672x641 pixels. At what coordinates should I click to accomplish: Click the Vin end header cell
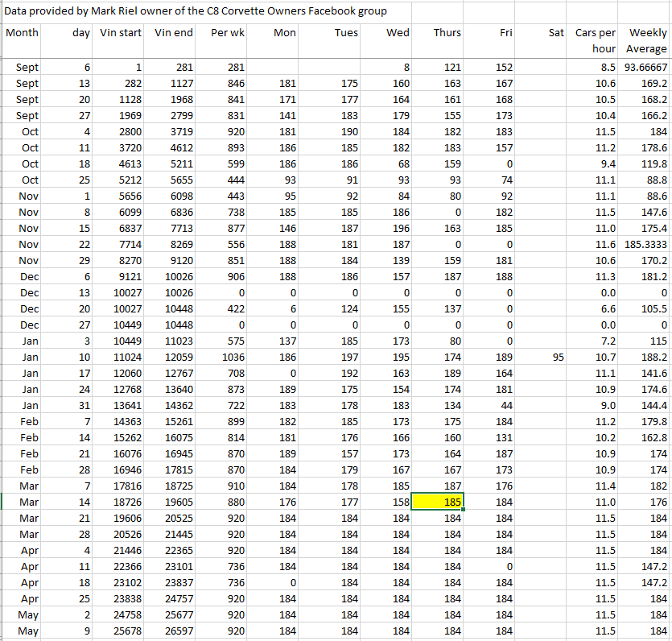(x=173, y=33)
